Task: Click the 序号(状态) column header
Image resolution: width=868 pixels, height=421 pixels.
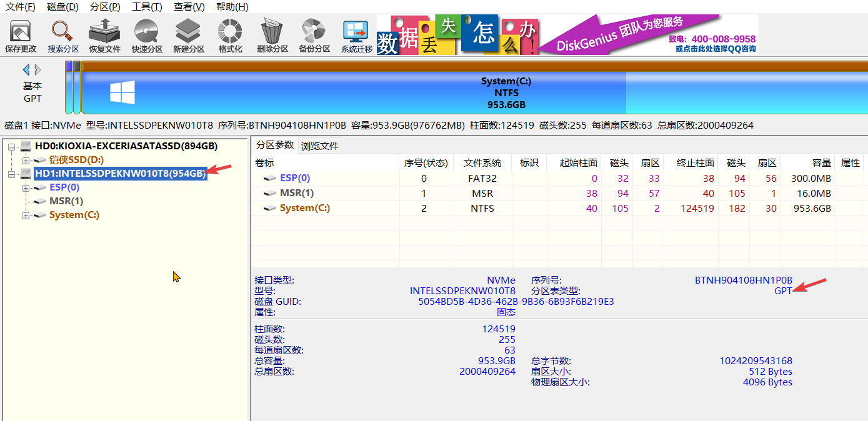Action: pos(426,163)
